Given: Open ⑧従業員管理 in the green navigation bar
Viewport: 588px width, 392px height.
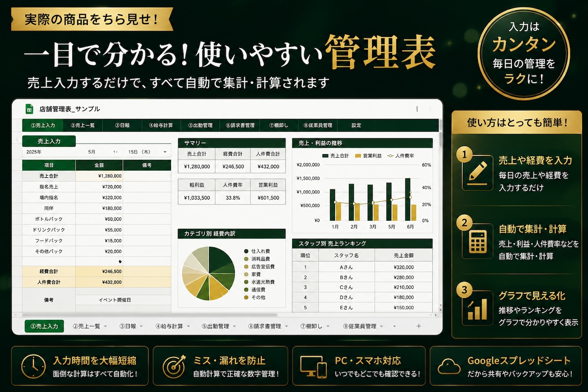Looking at the screenshot, I should point(318,125).
